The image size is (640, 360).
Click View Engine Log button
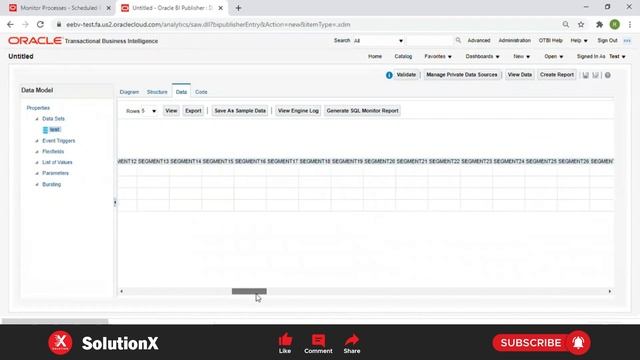[x=298, y=111]
